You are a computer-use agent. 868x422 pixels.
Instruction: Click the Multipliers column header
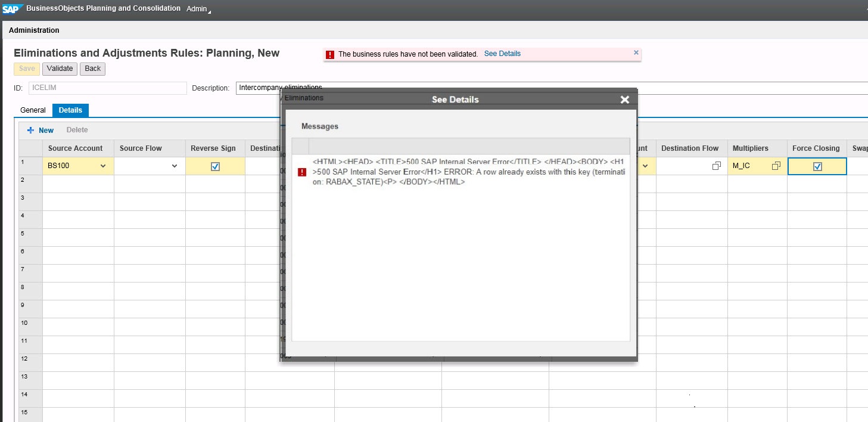click(x=757, y=148)
